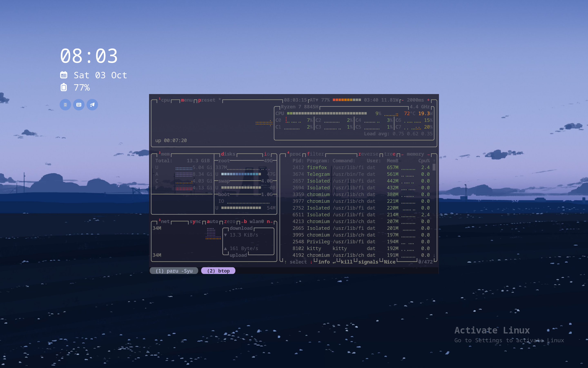Click the process list scroll down arrow
The width and height of the screenshot is (588, 368).
coord(434,255)
